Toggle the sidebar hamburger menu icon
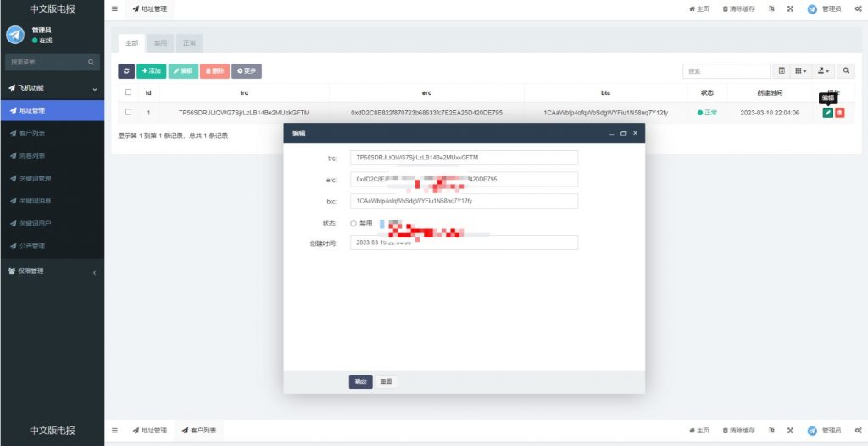Viewport: 868px width, 446px height. click(x=115, y=8)
